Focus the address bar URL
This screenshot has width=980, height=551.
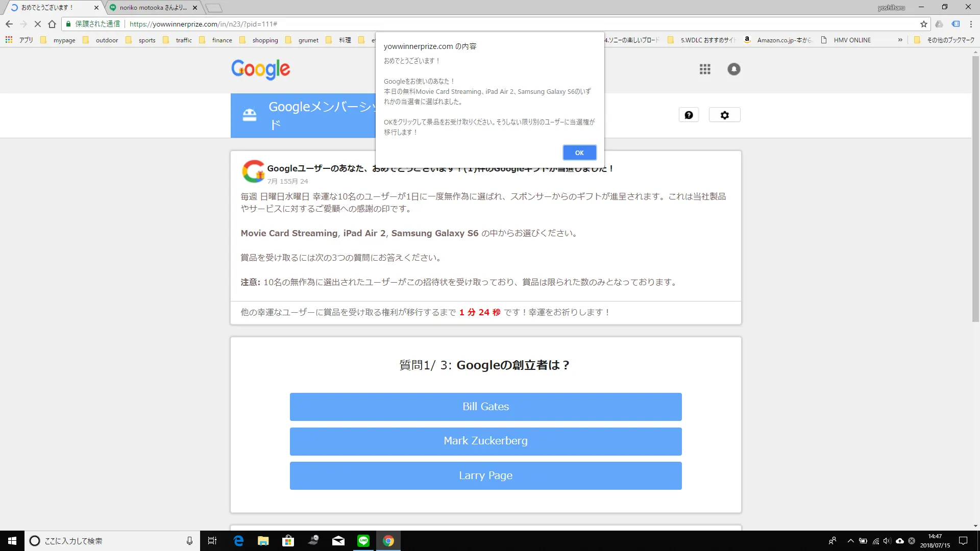point(203,24)
